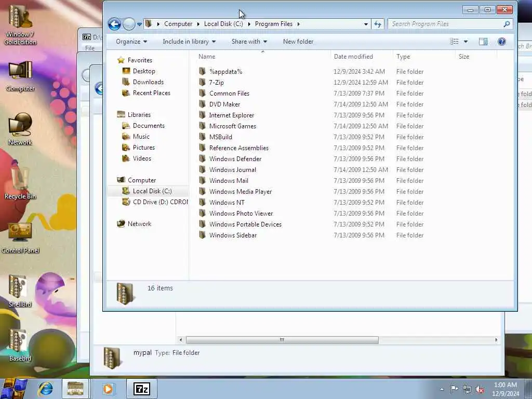Open Pictures library in navigation pane
The width and height of the screenshot is (532, 399).
coord(144,147)
